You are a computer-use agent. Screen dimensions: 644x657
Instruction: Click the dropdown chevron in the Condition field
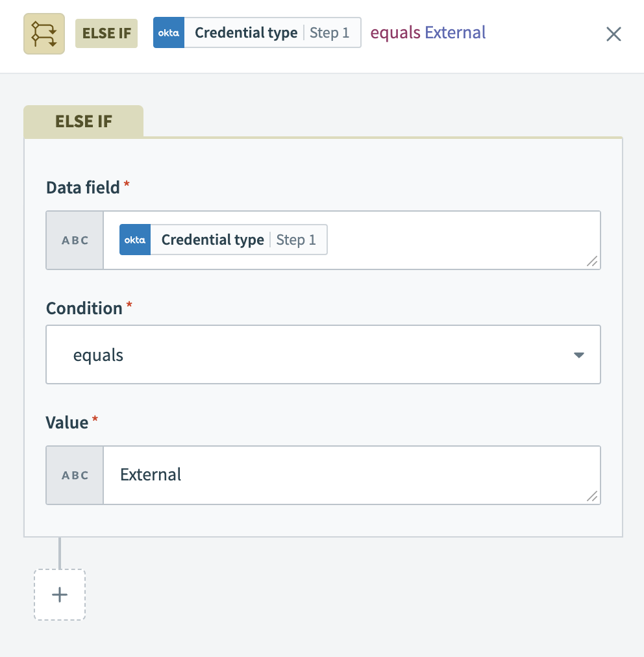(578, 354)
